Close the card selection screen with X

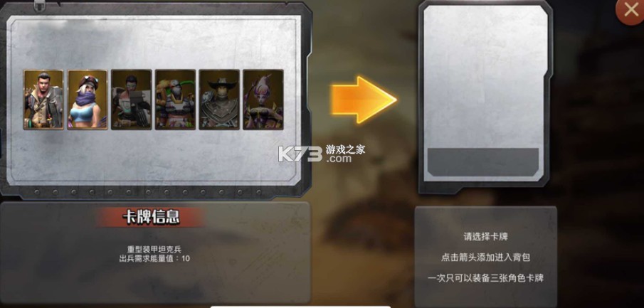coord(630,10)
